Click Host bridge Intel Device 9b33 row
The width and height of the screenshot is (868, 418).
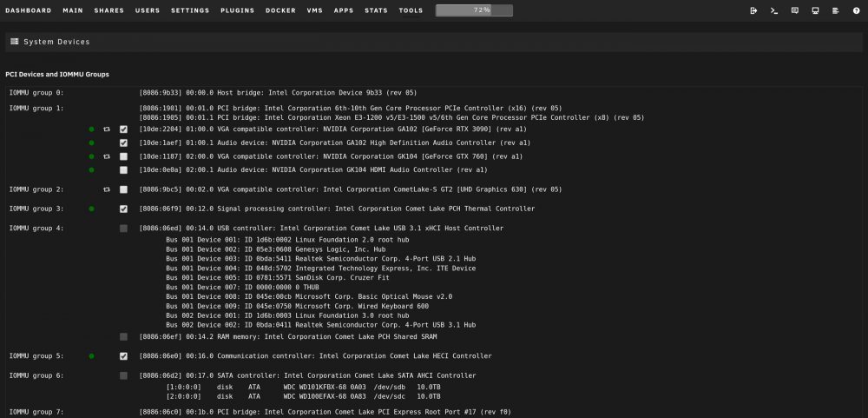click(x=278, y=93)
